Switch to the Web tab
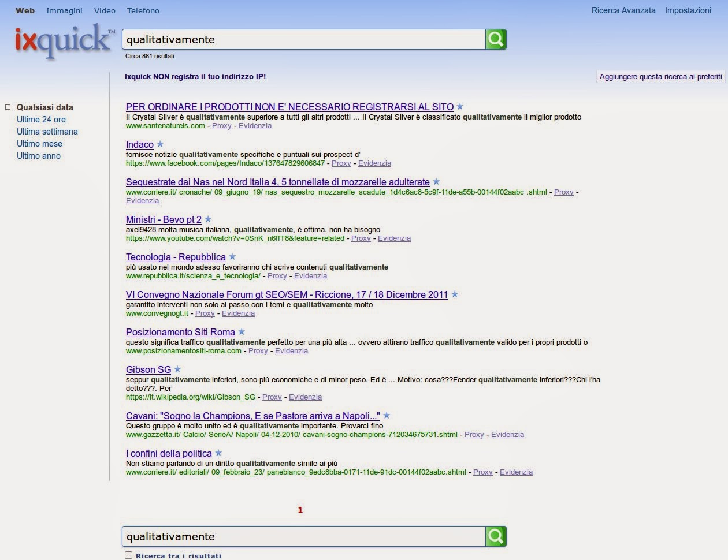728x560 pixels. [25, 10]
